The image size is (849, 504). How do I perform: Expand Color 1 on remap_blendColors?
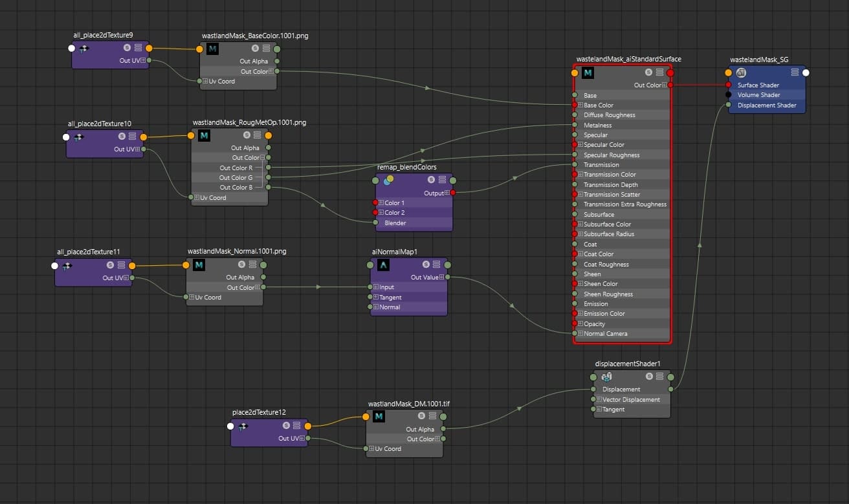(381, 203)
